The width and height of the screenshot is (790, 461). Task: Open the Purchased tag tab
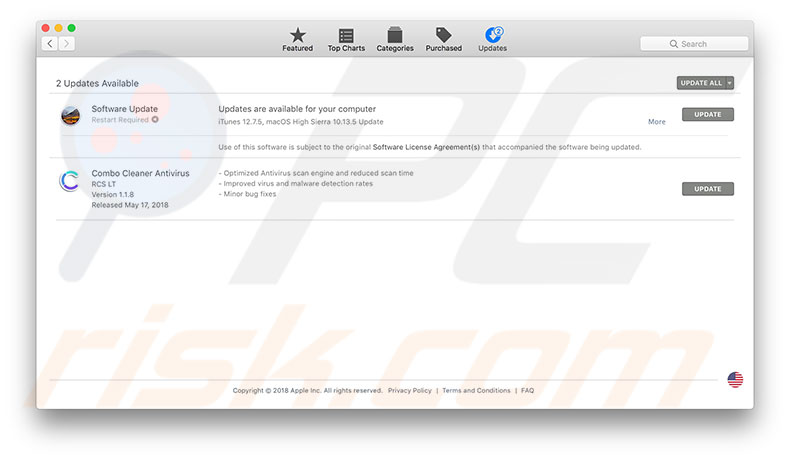(443, 39)
